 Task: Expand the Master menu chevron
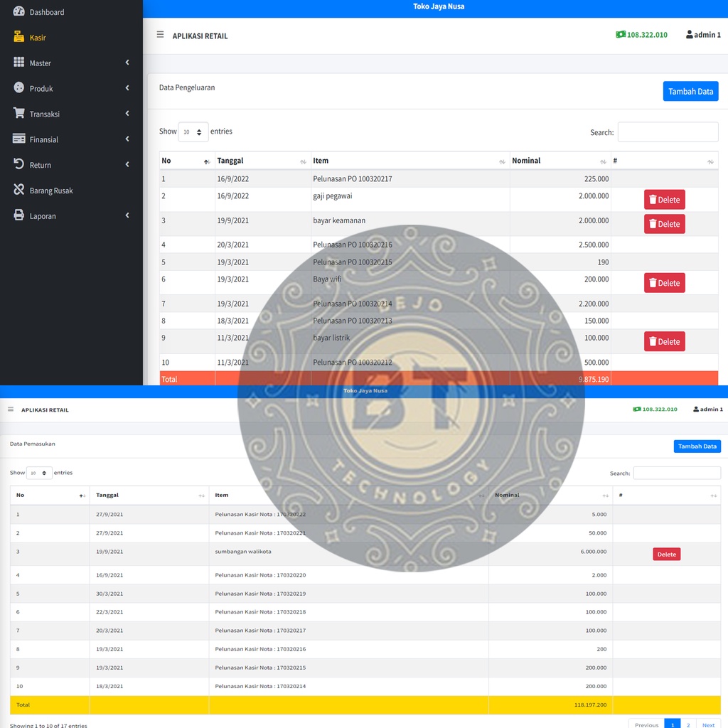127,63
